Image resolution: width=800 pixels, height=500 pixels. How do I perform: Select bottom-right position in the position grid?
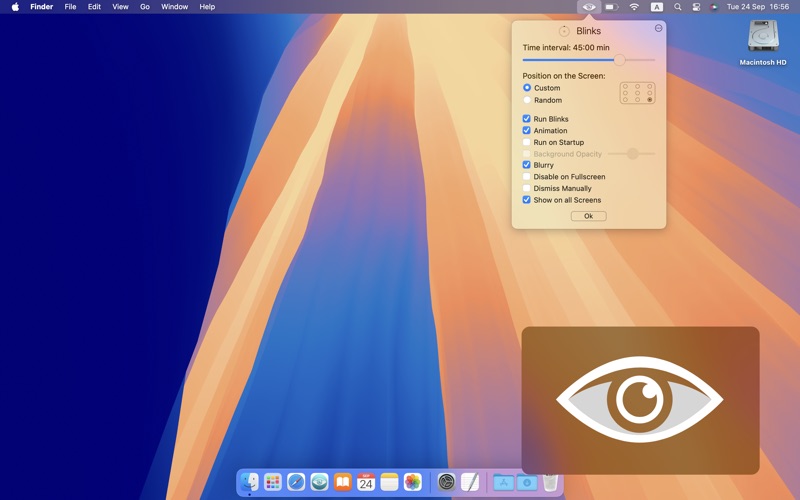[x=649, y=99]
